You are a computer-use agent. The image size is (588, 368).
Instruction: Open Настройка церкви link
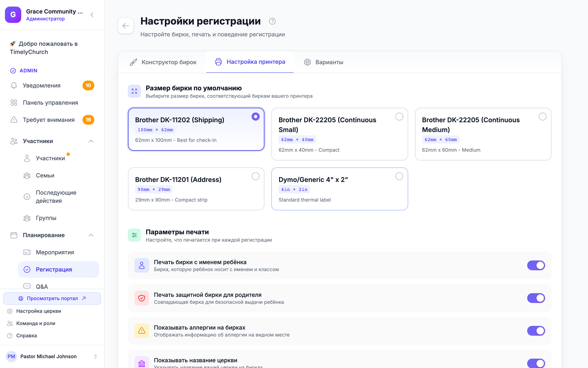39,311
